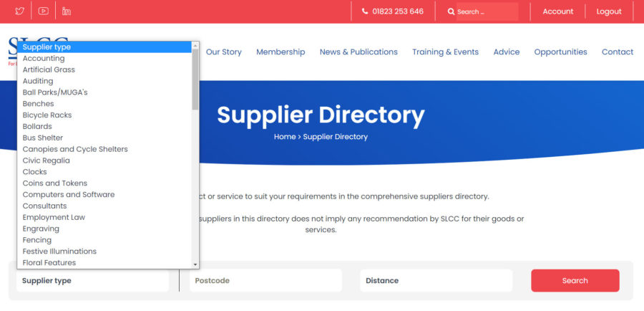Select Bus Shelter option

coord(104,138)
